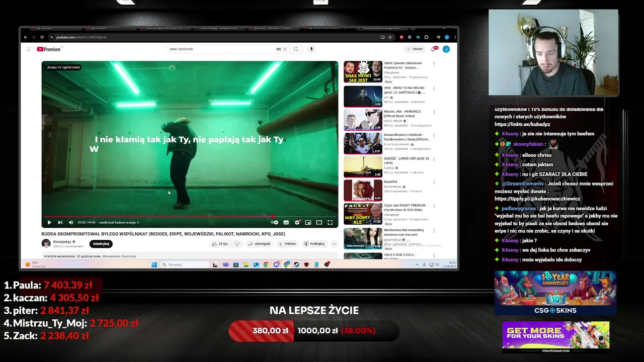This screenshot has height=362, width=644.
Task: Open the on-screen keyboard in the search box
Action: (x=278, y=49)
